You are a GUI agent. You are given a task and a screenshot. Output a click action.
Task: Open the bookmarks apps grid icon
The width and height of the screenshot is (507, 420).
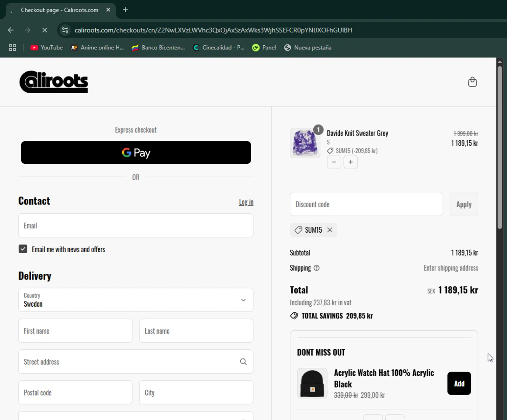[13, 48]
